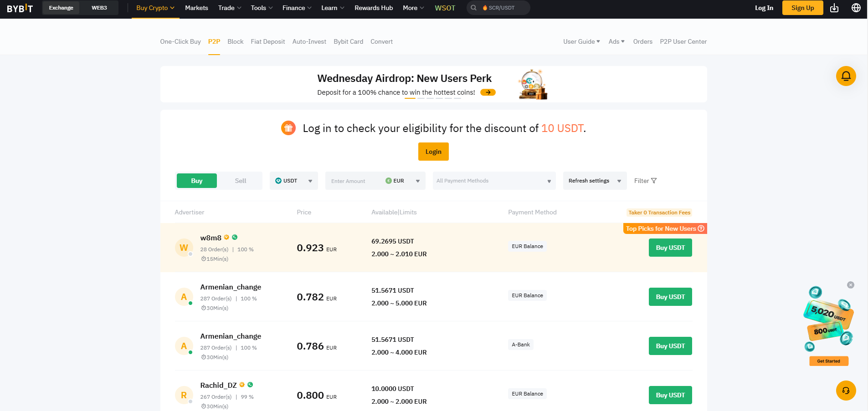Switch to the Block tab
The width and height of the screenshot is (868, 411).
click(236, 41)
